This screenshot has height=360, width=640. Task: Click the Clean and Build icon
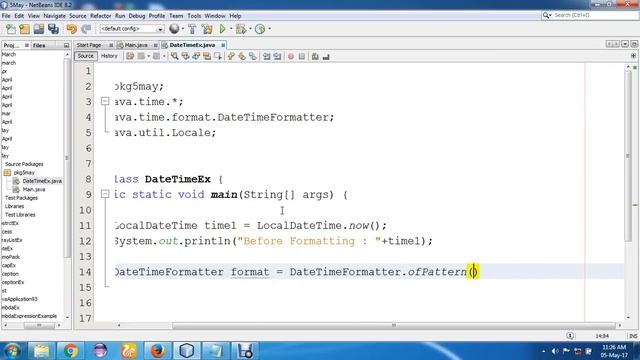(x=207, y=29)
